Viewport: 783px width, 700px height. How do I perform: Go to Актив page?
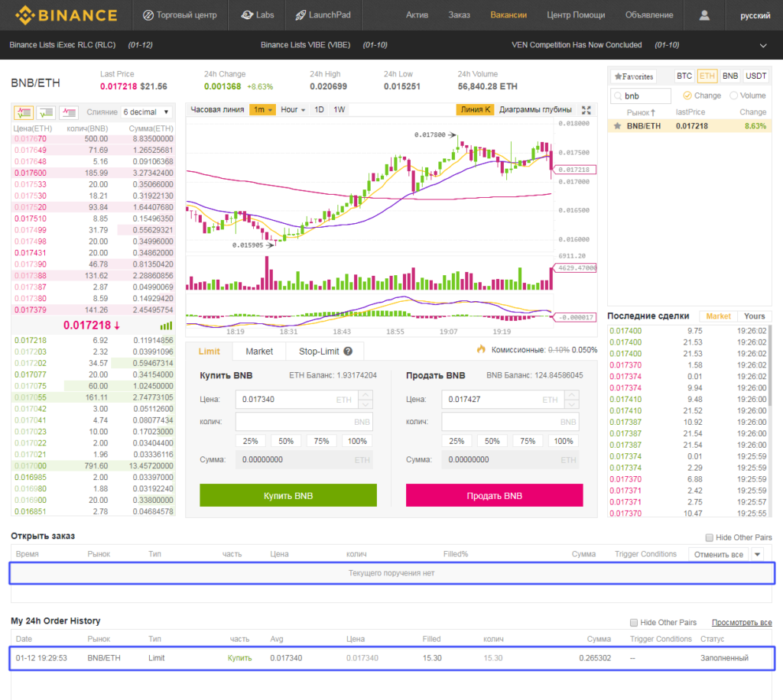pos(417,15)
